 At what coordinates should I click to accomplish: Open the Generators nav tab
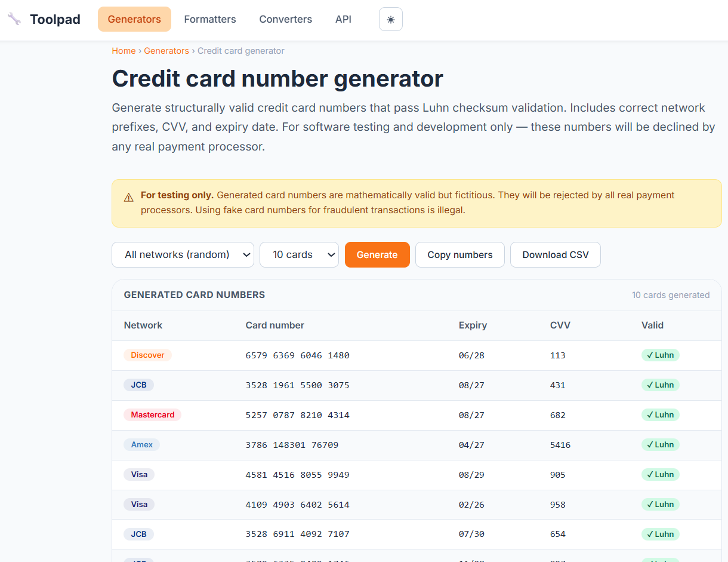(134, 19)
